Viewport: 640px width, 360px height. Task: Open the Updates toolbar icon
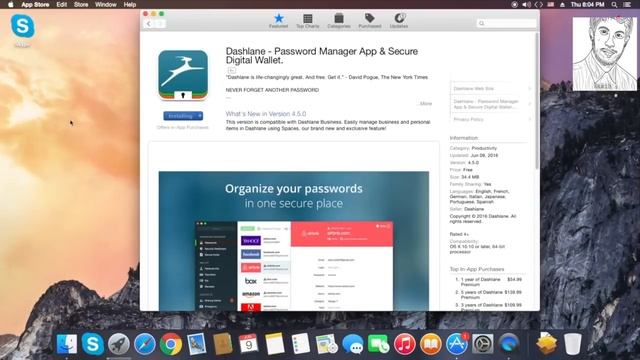click(399, 18)
